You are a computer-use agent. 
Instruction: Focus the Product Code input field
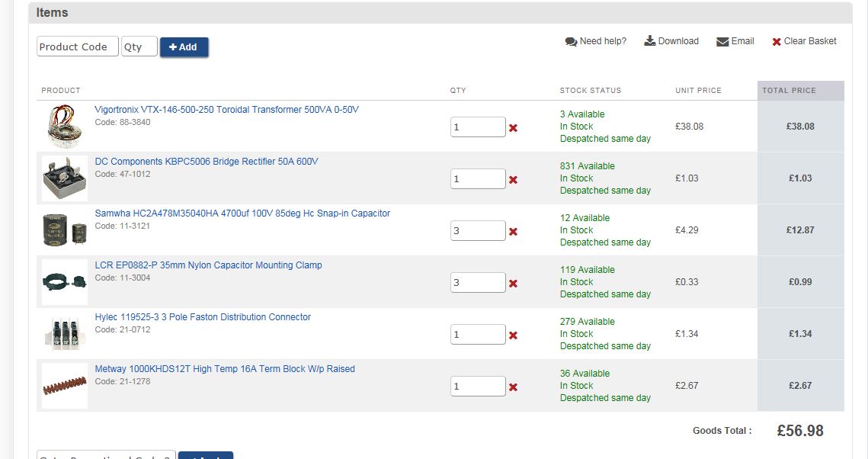tap(77, 47)
